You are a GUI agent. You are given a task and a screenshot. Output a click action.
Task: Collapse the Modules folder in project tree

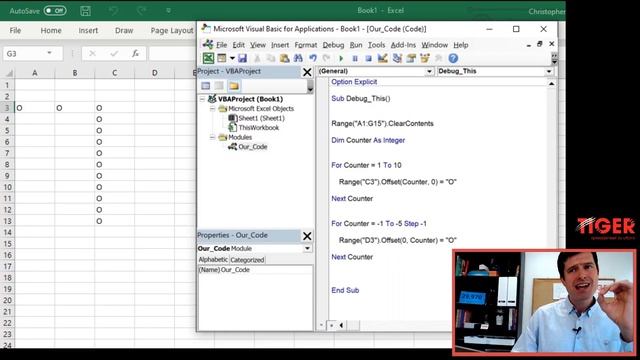tap(212, 138)
